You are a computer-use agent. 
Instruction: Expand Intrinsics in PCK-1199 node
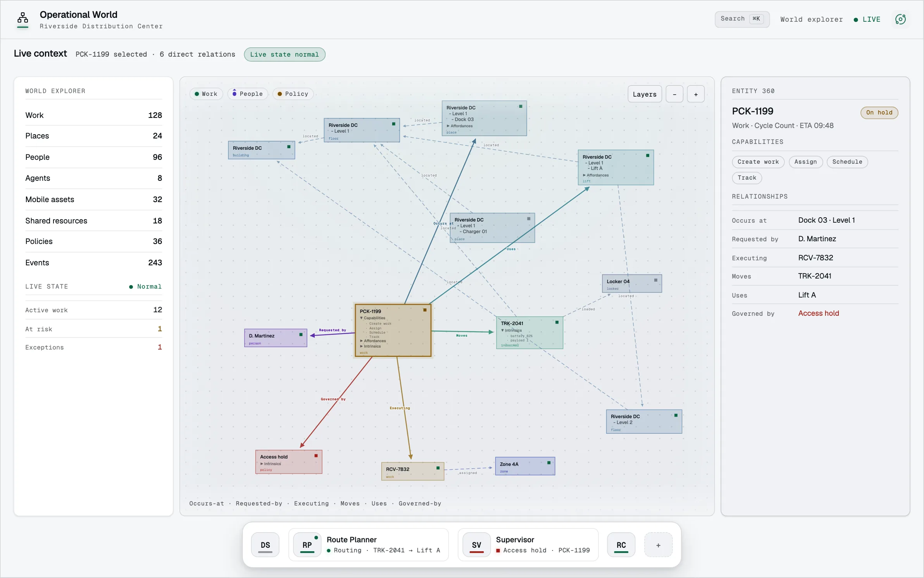point(371,346)
